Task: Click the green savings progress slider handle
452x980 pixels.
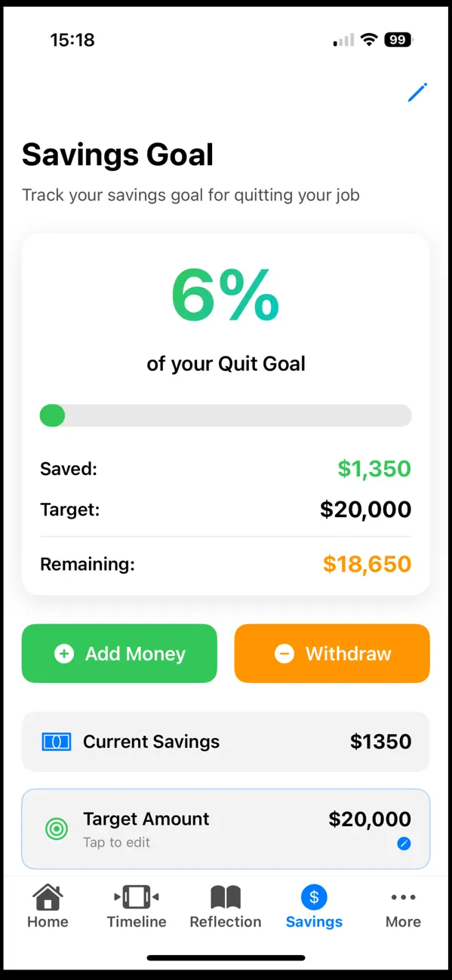Action: (x=52, y=415)
